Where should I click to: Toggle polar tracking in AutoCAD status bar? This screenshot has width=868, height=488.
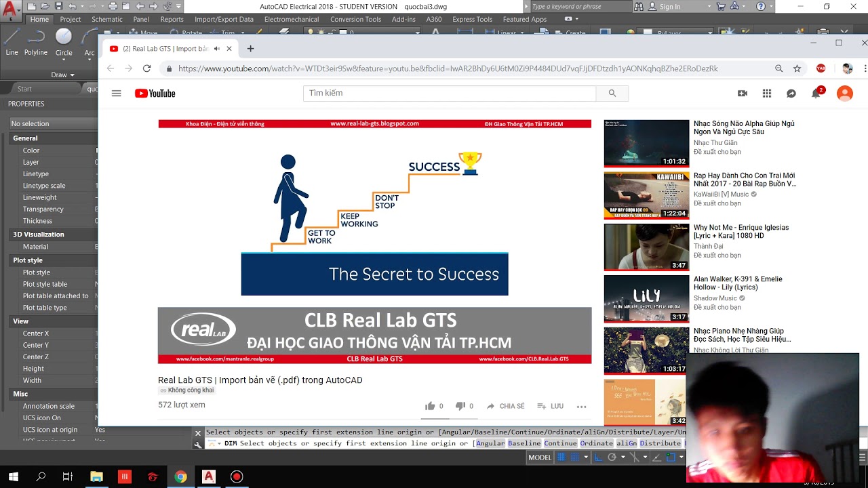tap(612, 457)
